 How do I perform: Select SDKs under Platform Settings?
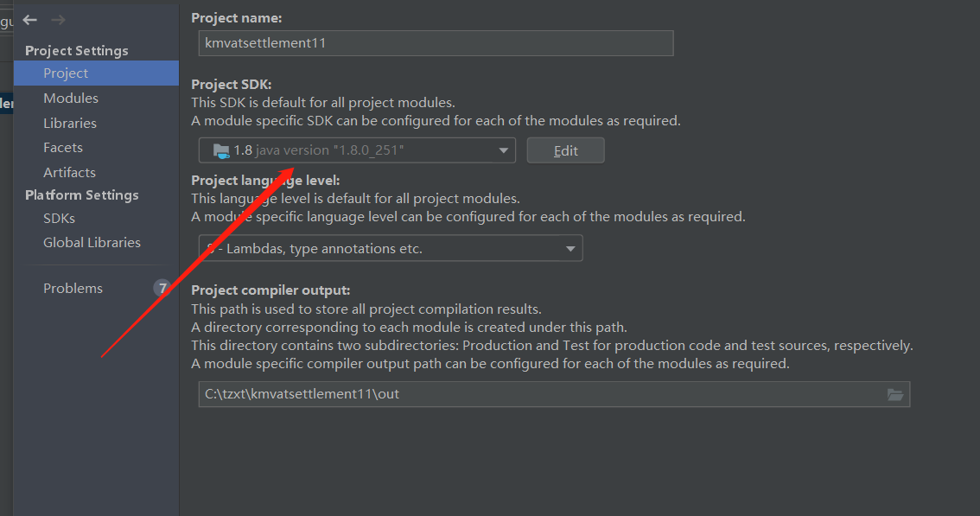click(59, 219)
